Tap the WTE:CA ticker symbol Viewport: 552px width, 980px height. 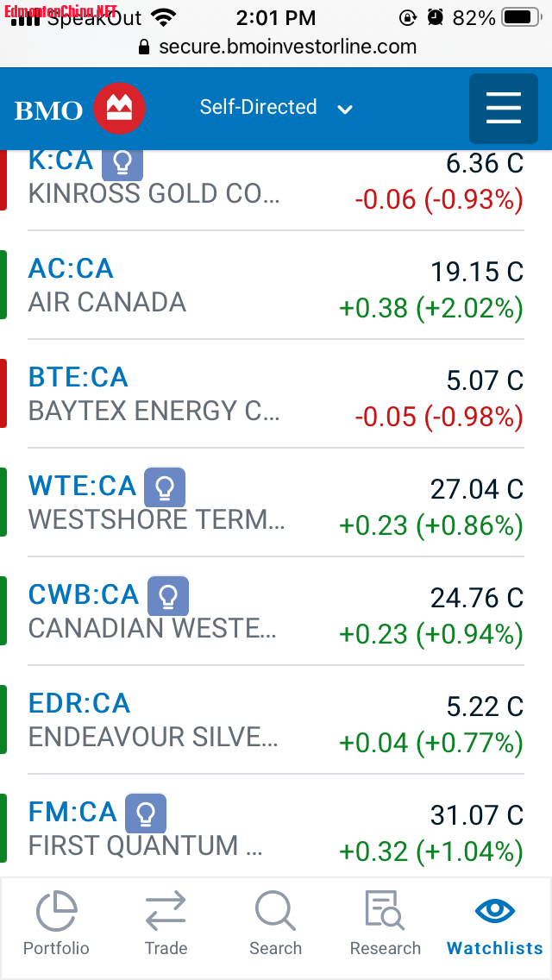pos(82,486)
